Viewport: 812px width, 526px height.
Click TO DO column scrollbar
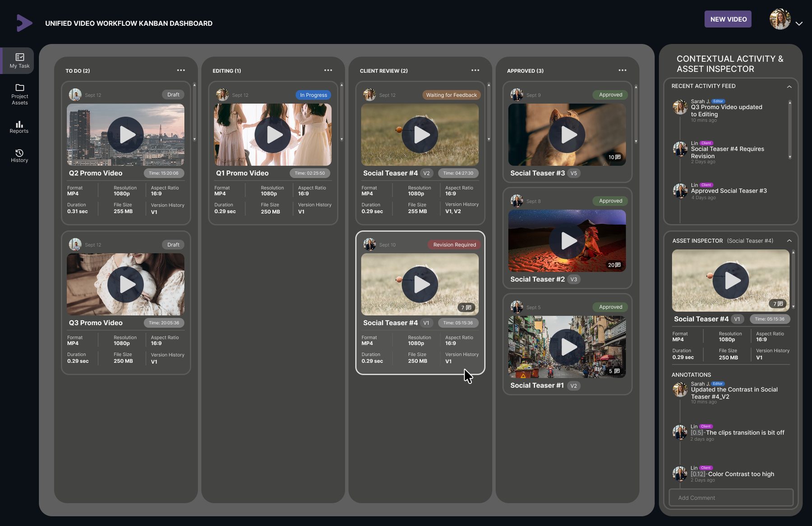coord(194,112)
